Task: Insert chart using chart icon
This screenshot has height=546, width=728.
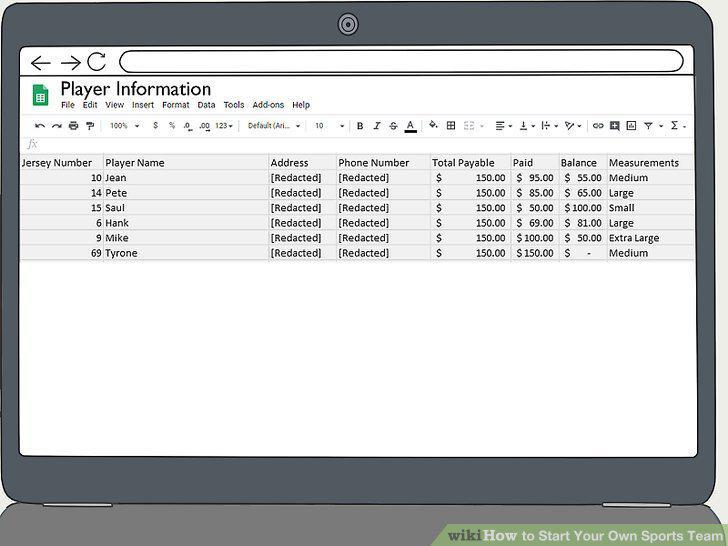Action: 631,125
